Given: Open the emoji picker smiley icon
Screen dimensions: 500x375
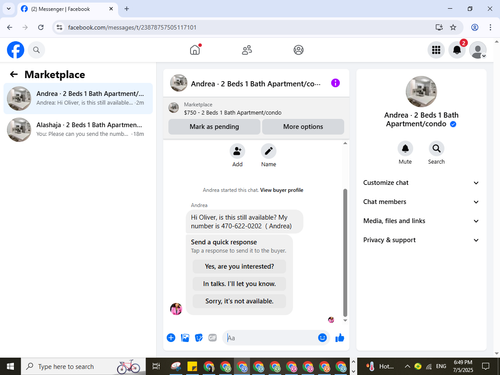Looking at the screenshot, I should 322,338.
